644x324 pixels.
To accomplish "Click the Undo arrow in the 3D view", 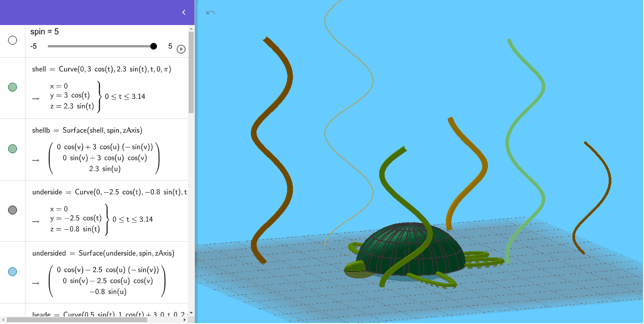I will pos(210,13).
